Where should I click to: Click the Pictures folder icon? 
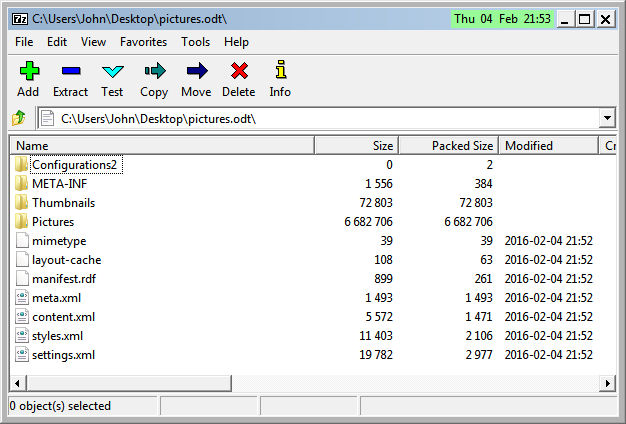click(x=21, y=222)
